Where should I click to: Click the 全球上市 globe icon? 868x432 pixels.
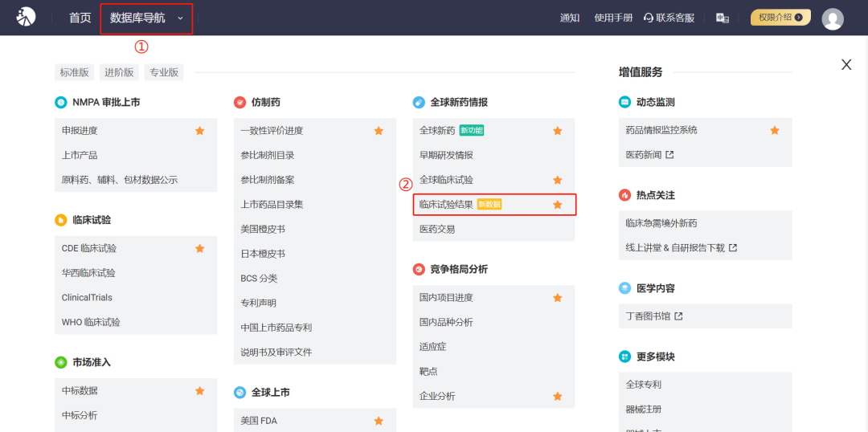point(240,393)
